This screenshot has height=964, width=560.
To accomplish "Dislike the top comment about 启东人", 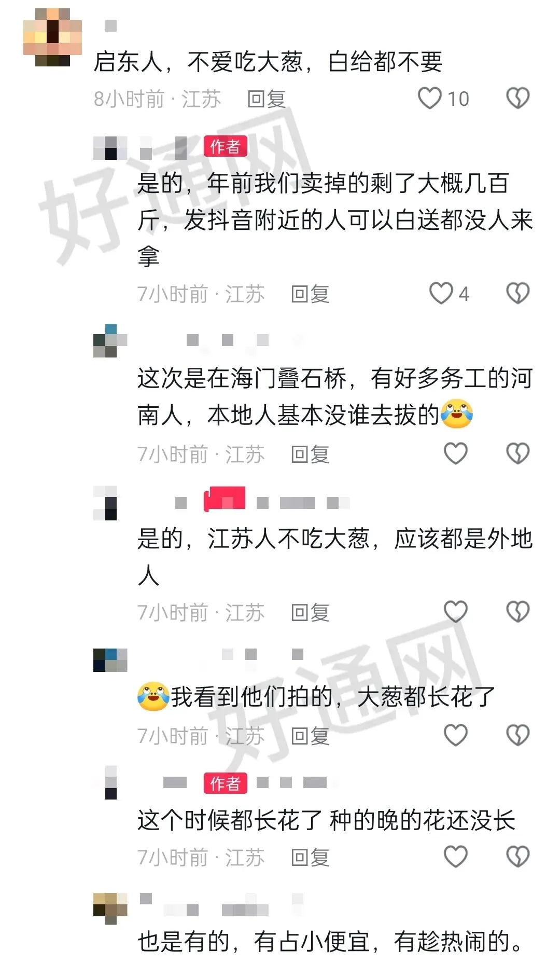I will [x=517, y=99].
